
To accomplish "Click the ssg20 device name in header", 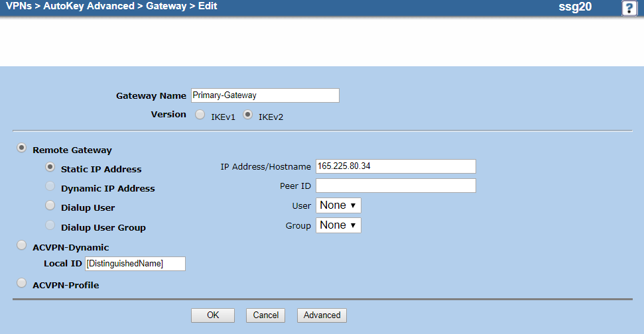I will (575, 7).
